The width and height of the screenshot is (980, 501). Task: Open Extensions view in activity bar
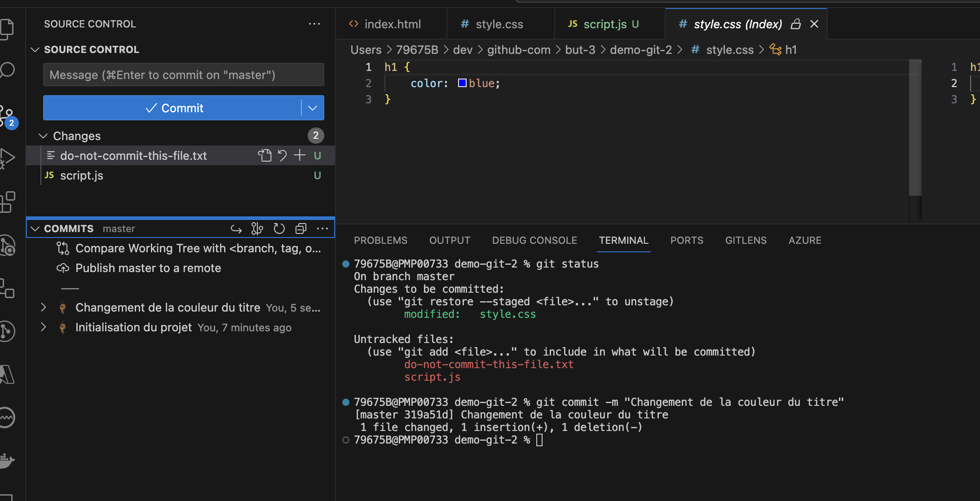(x=7, y=202)
